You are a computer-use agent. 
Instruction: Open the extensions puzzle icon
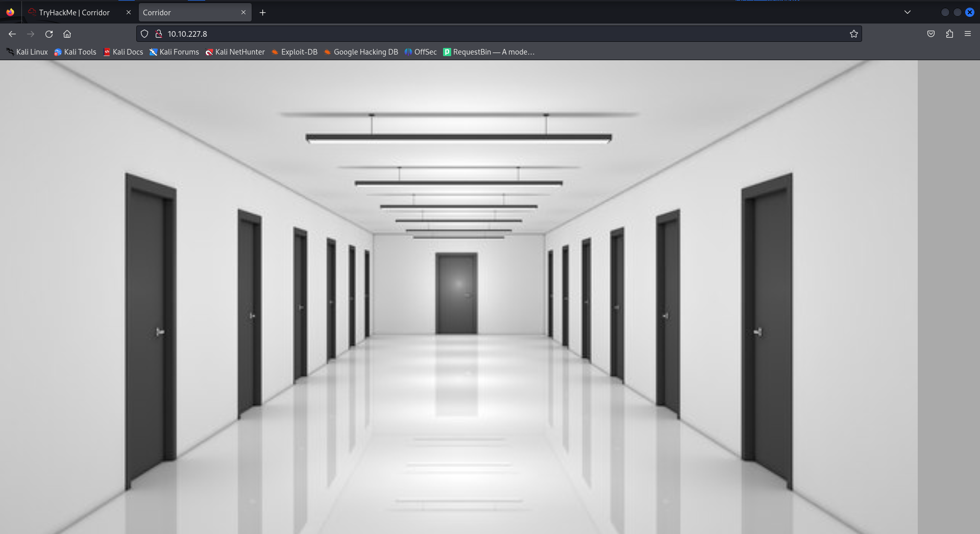tap(949, 34)
